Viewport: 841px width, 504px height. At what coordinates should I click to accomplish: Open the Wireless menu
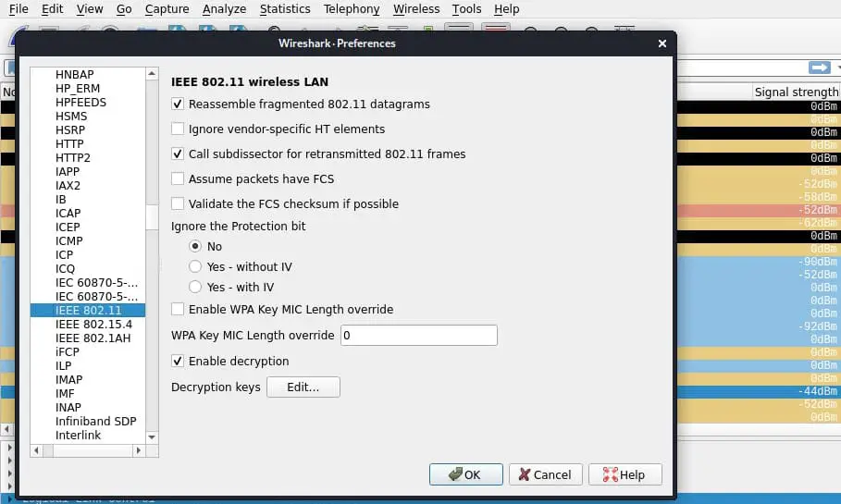point(416,9)
